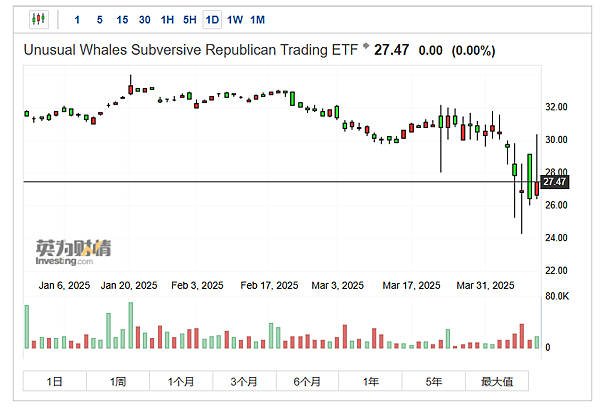Open the candlestick chart type icon

click(x=39, y=19)
